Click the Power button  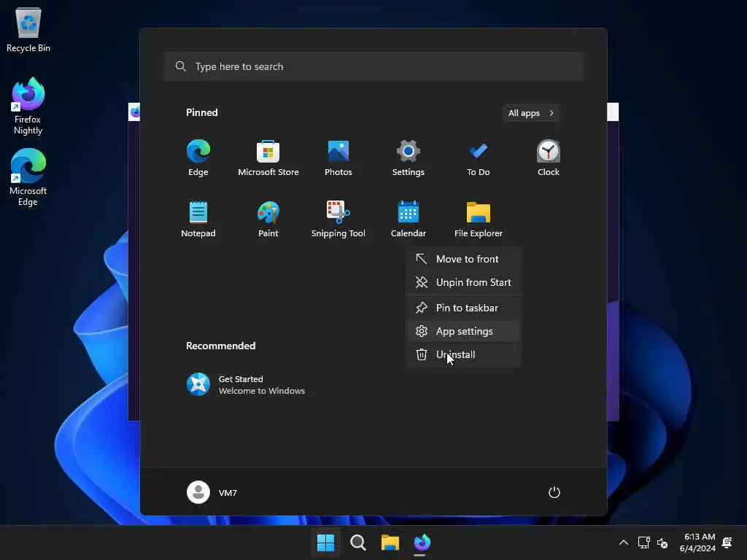coord(554,492)
